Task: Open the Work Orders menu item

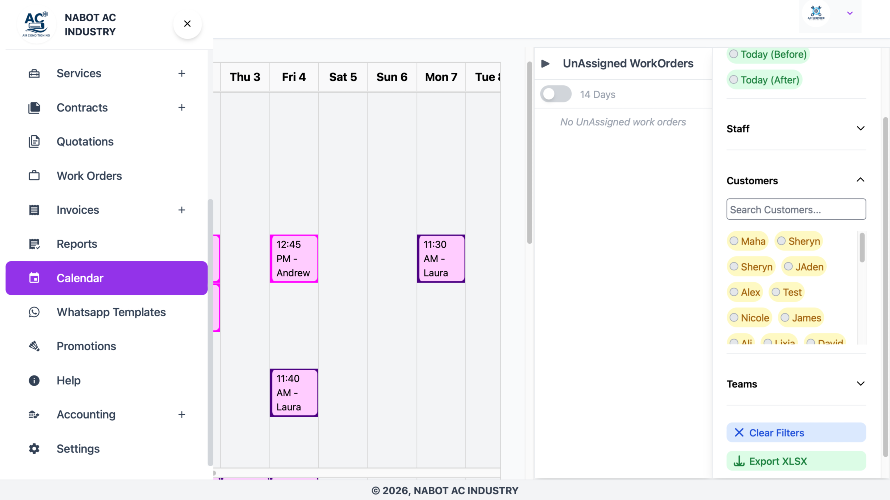Action: pyautogui.click(x=89, y=176)
